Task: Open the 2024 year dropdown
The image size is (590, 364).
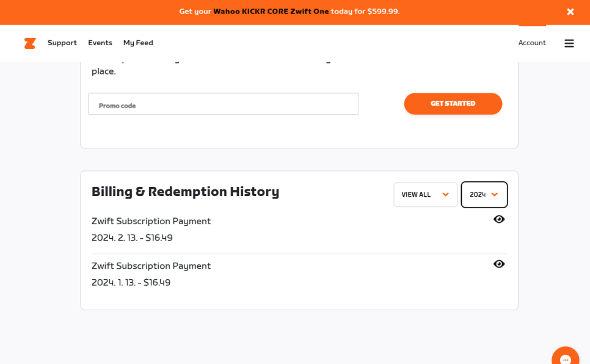Action: pos(484,195)
